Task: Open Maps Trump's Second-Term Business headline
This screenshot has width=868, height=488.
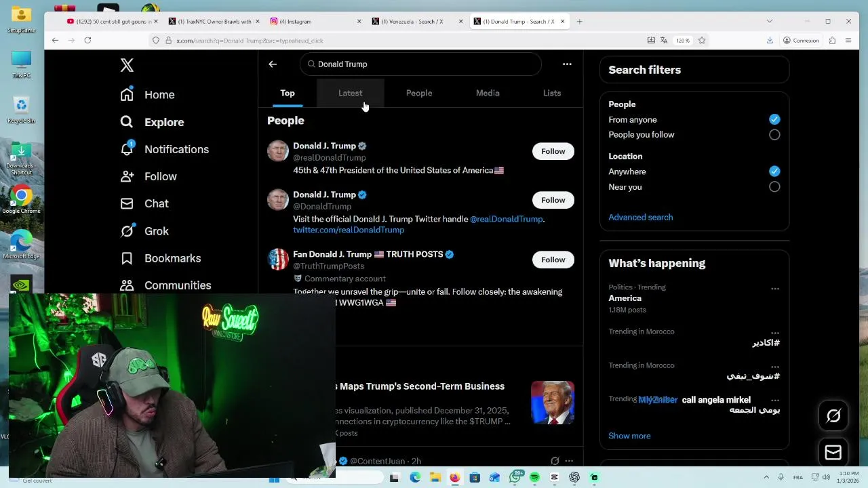Action: click(x=422, y=386)
